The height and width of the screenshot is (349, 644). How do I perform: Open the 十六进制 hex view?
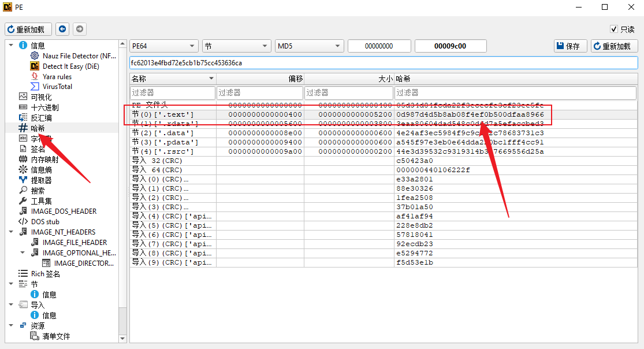click(x=44, y=107)
